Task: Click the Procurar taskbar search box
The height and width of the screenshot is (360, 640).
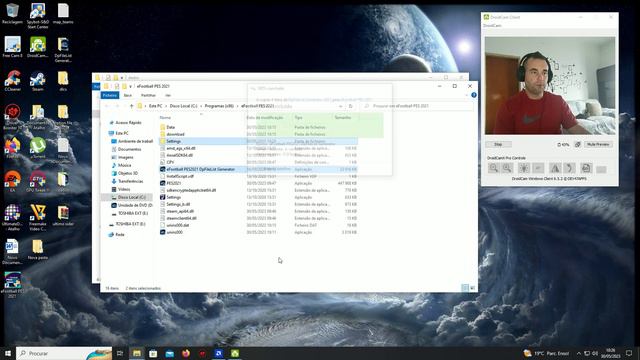Action: click(x=64, y=353)
